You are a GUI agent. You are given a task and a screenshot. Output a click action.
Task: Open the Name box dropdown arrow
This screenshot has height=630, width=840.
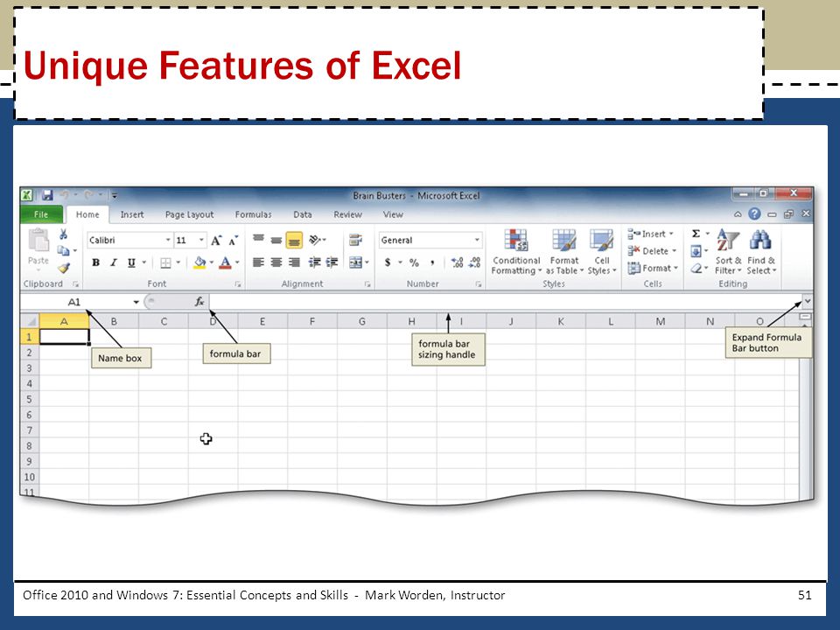pos(136,302)
